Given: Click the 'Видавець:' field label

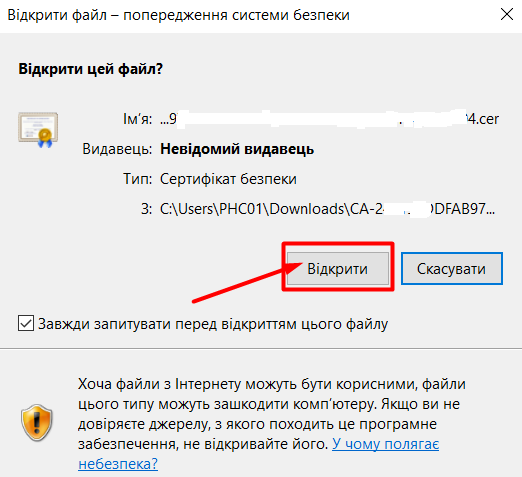Looking at the screenshot, I should 117,149.
